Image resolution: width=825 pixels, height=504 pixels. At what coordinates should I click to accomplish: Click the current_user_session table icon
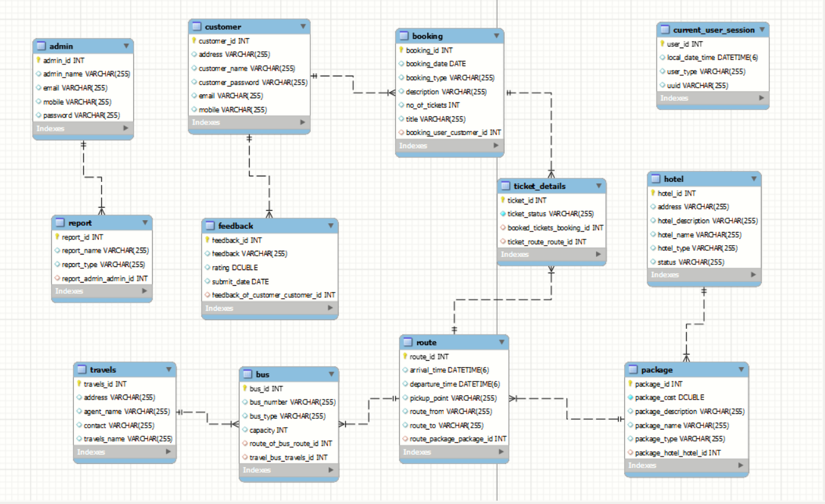(666, 29)
